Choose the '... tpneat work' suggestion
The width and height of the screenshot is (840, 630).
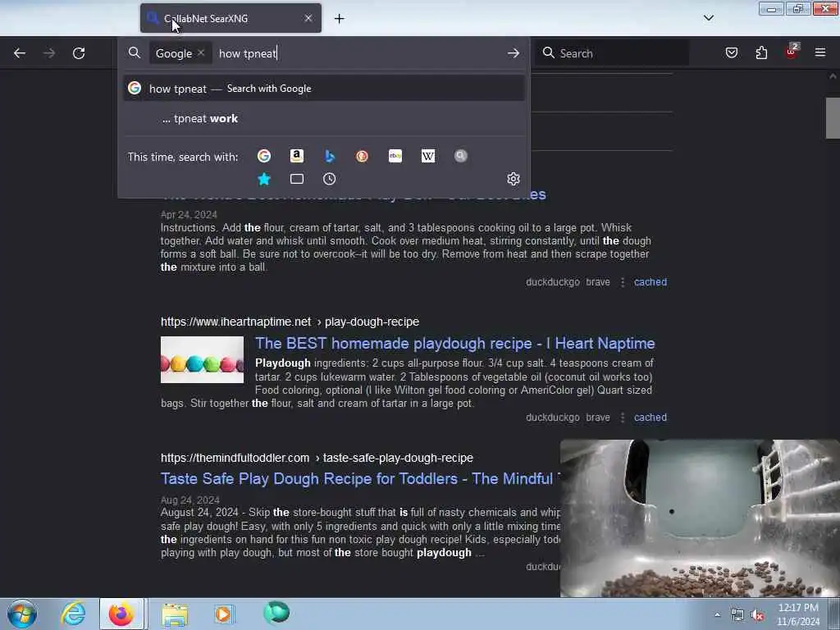tap(323, 118)
